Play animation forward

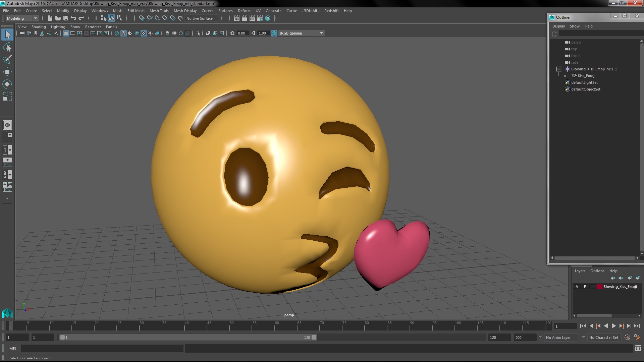point(613,326)
